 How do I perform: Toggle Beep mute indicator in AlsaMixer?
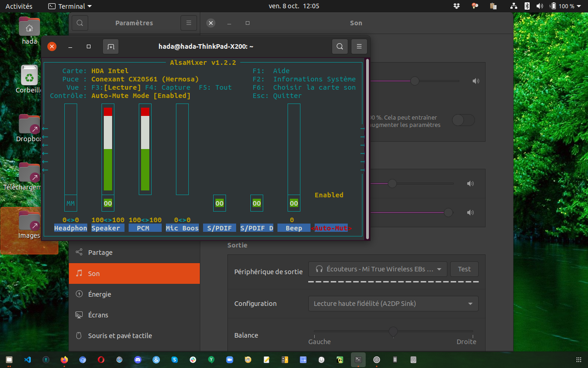tap(294, 203)
